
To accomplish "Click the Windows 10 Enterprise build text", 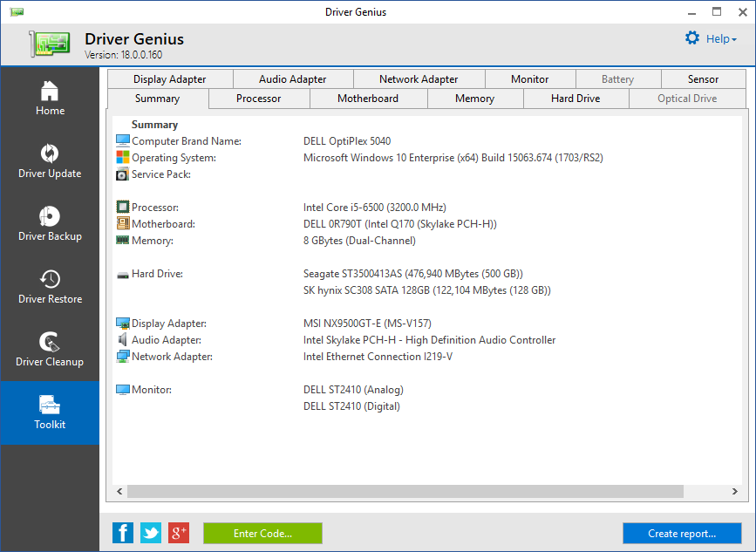I will [x=453, y=158].
